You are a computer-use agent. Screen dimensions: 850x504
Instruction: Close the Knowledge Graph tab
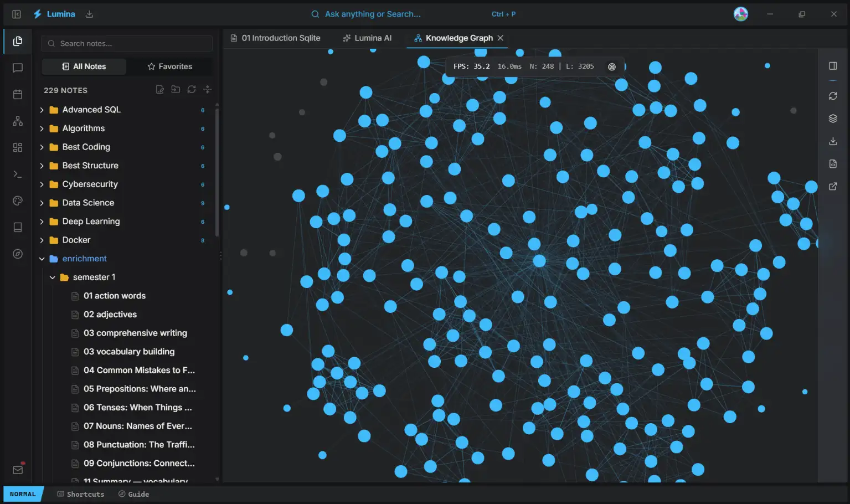click(x=501, y=38)
